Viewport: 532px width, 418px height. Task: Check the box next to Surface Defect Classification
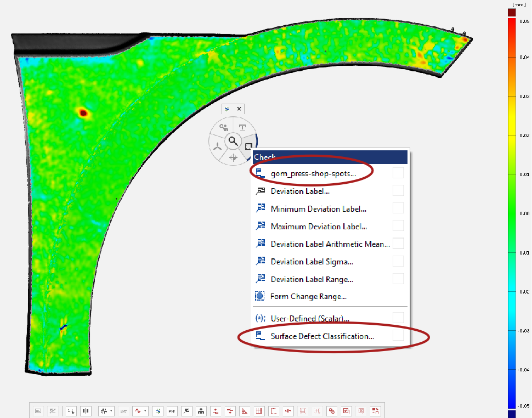(x=398, y=336)
